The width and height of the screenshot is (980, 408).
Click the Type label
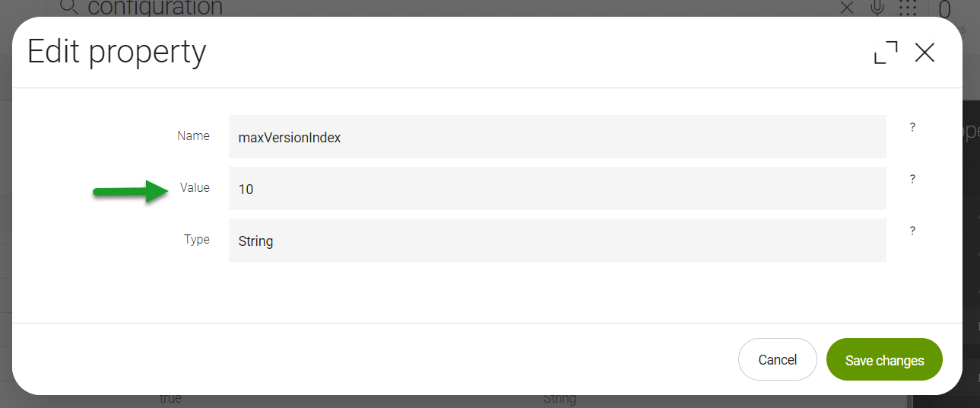point(196,239)
